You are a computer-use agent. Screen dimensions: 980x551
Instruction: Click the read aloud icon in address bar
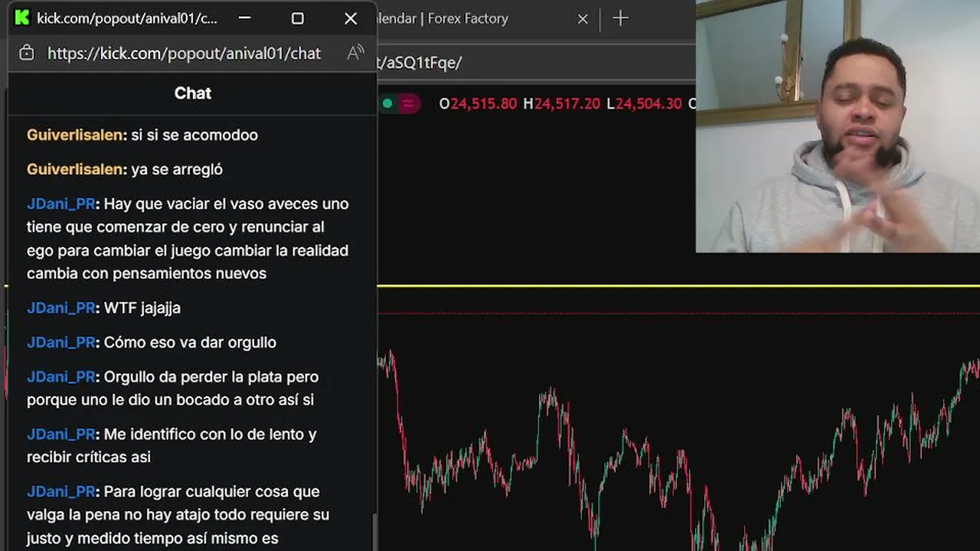pos(355,53)
